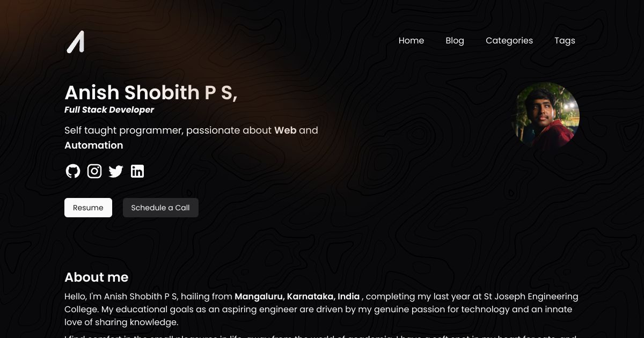The image size is (644, 338).
Task: Open the LinkedIn icon link
Action: pos(137,171)
